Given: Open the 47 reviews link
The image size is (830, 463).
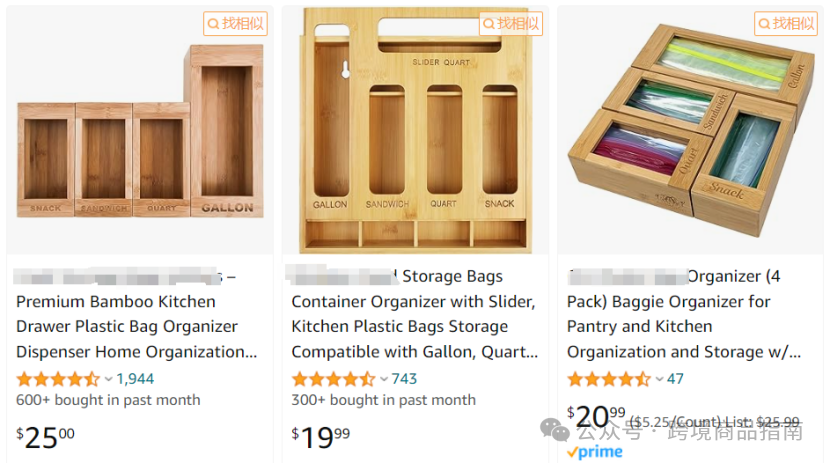Looking at the screenshot, I should pyautogui.click(x=675, y=379).
